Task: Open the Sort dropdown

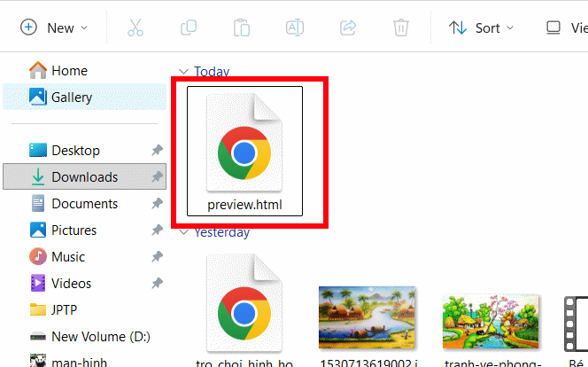Action: pyautogui.click(x=481, y=27)
